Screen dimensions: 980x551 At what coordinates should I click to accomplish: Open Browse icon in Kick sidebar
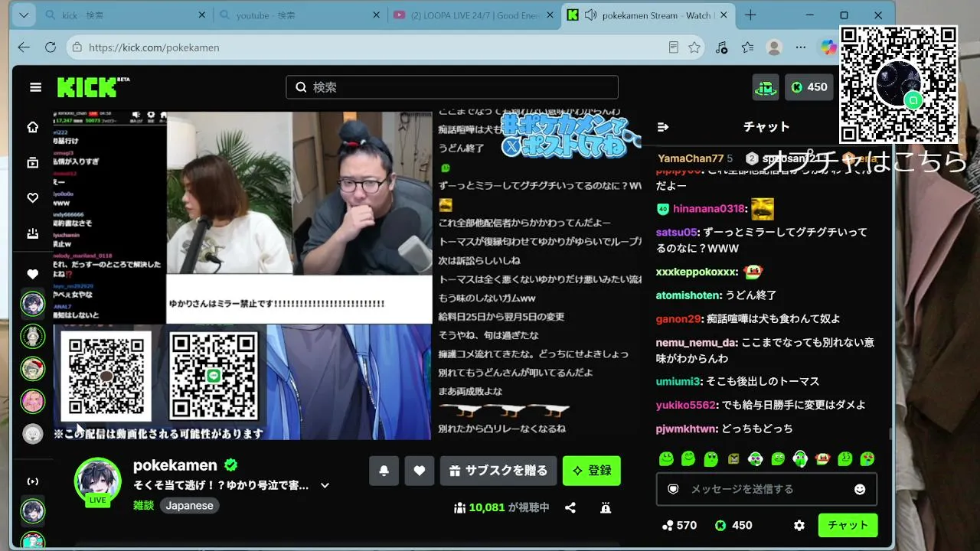coord(33,162)
